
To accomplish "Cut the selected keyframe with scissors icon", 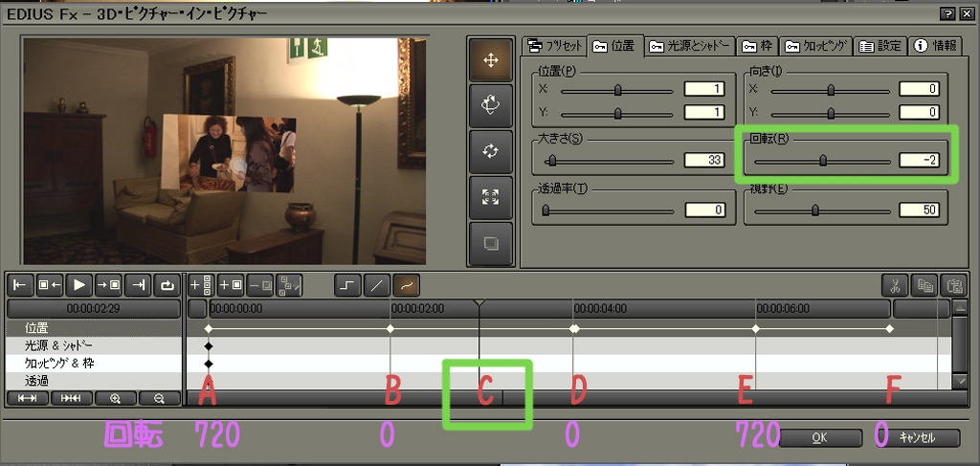I will click(x=895, y=285).
